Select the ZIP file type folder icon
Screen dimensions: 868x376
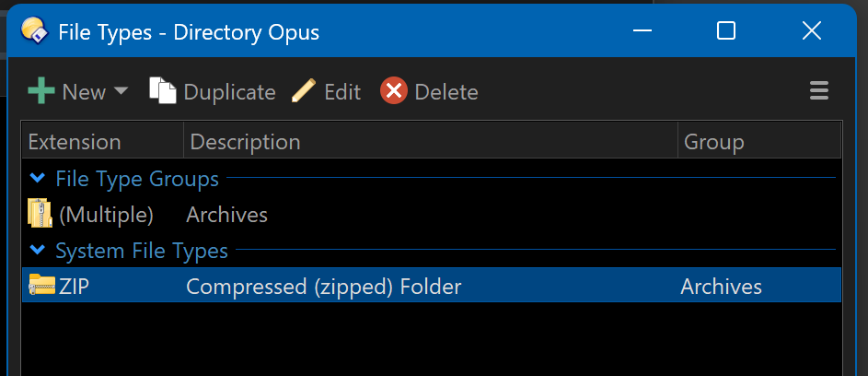(x=42, y=285)
